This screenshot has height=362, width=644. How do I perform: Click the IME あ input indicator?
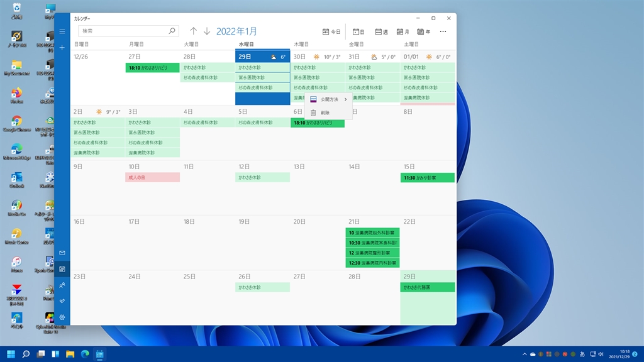tap(582, 354)
